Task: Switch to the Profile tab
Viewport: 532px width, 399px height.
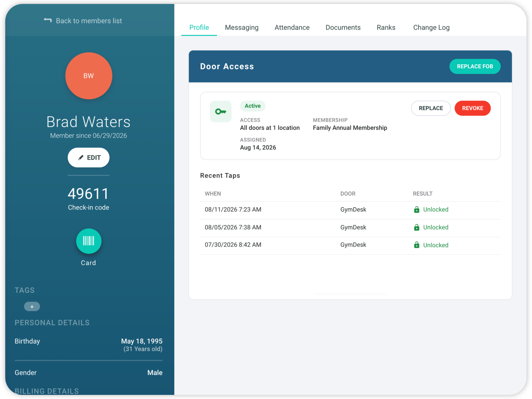Action: 199,27
